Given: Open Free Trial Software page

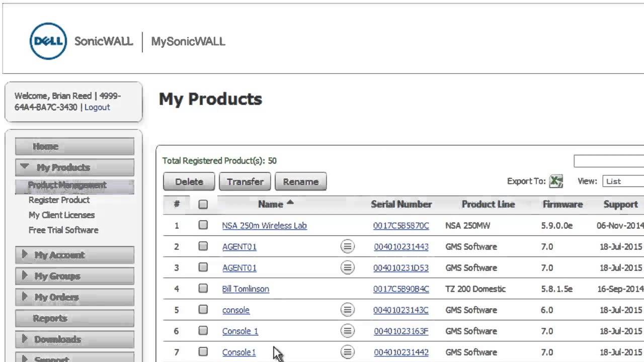Looking at the screenshot, I should [63, 230].
